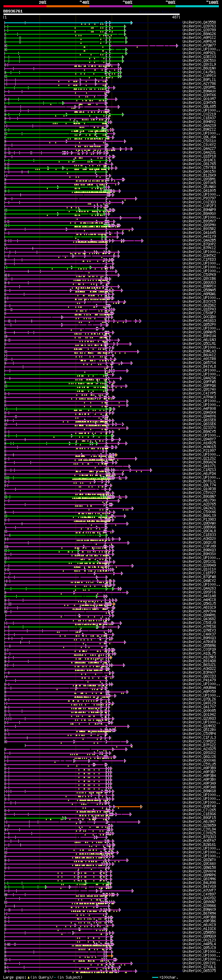
Task: Click hit label UniRef100_Q7XUL1
Action: click(199, 967)
